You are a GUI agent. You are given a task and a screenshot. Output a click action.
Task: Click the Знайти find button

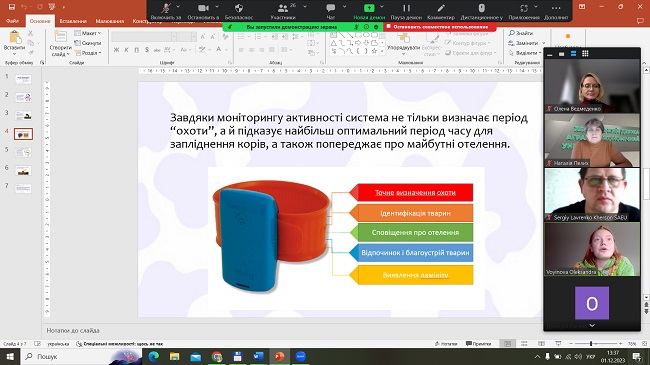click(521, 33)
